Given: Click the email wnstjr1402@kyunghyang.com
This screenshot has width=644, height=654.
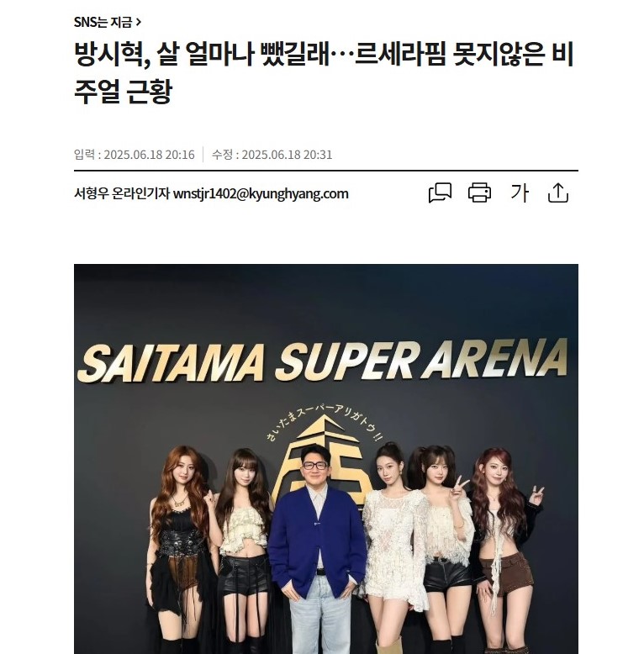Looking at the screenshot, I should (x=261, y=194).
